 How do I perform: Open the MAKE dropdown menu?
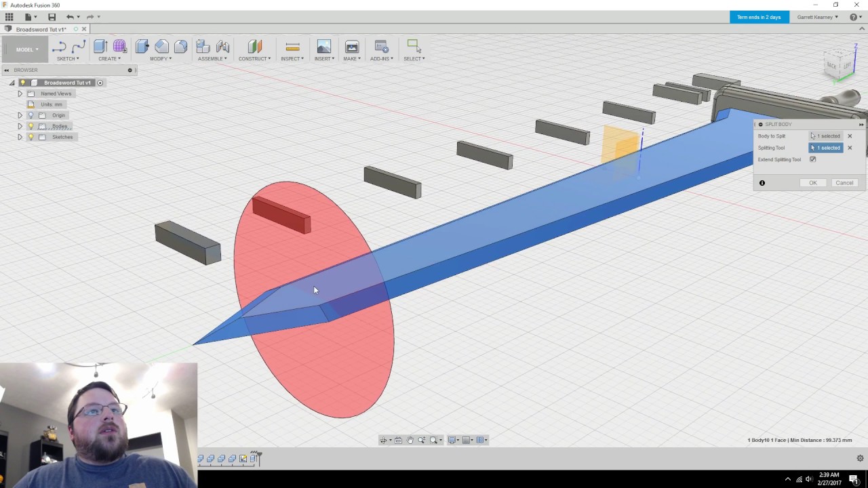coord(351,58)
